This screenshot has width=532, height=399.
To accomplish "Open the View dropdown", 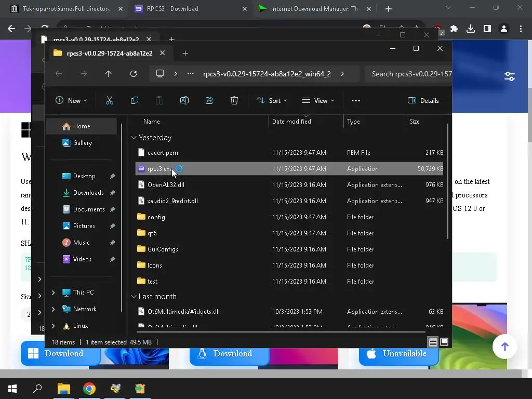I will coord(318,100).
